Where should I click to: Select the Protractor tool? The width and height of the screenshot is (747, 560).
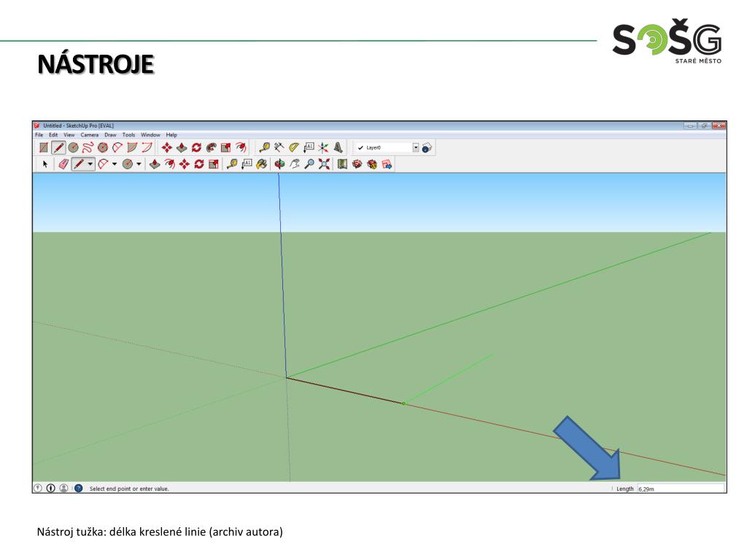294,147
